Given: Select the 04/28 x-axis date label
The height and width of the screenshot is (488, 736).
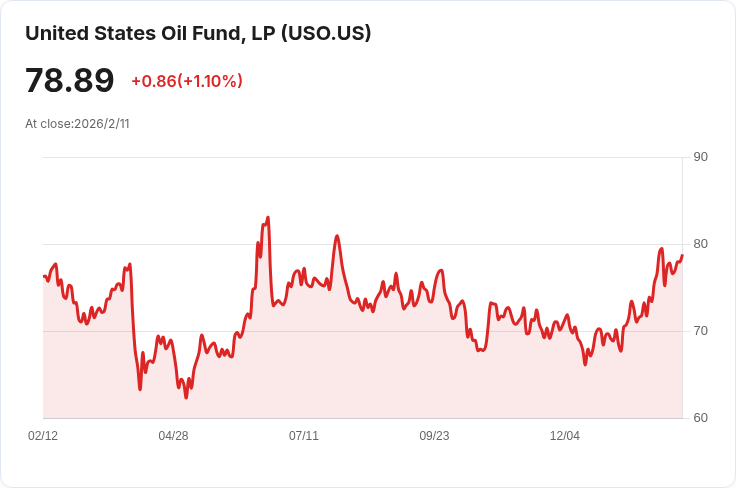Looking at the screenshot, I should coord(173,436).
